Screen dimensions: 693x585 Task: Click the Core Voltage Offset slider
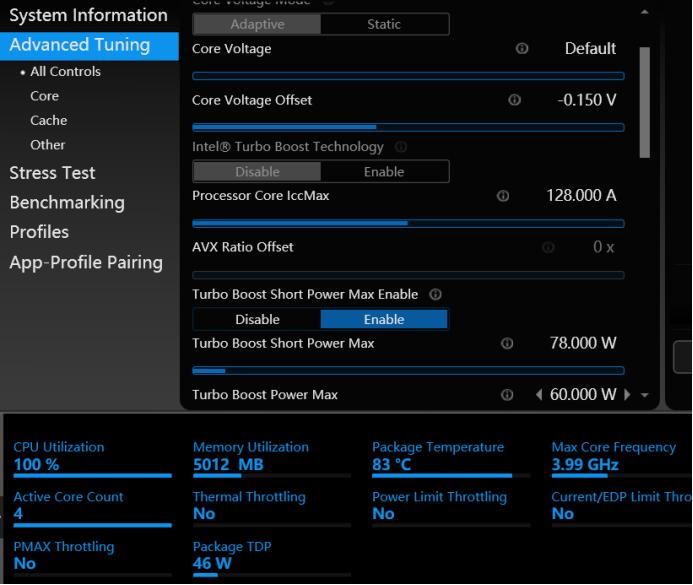coord(407,127)
